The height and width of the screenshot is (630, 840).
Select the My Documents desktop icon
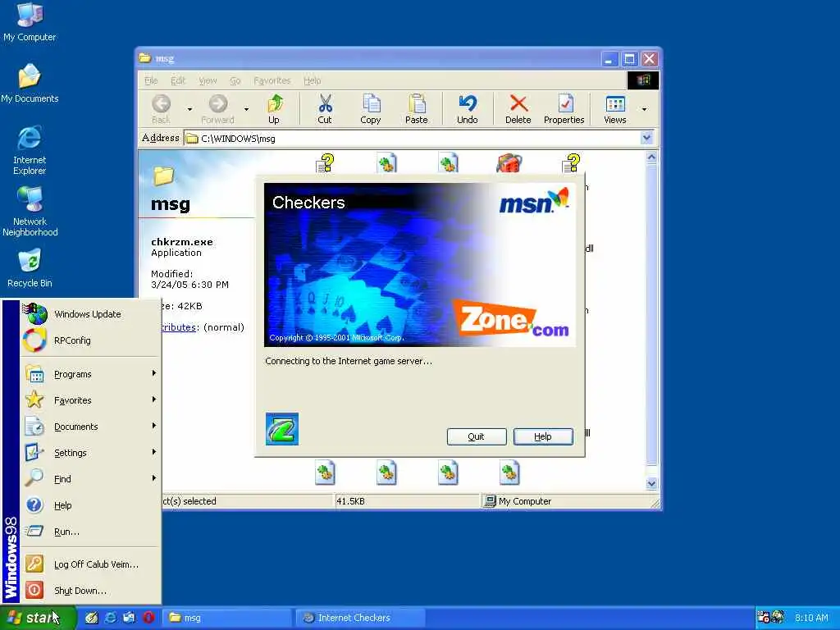pyautogui.click(x=30, y=83)
